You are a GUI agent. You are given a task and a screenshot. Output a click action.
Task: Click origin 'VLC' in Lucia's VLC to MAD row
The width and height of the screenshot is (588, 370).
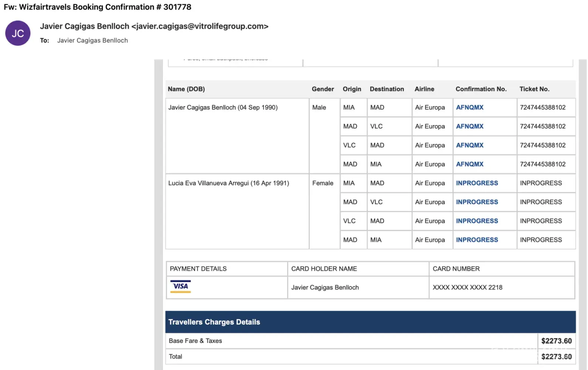click(349, 221)
